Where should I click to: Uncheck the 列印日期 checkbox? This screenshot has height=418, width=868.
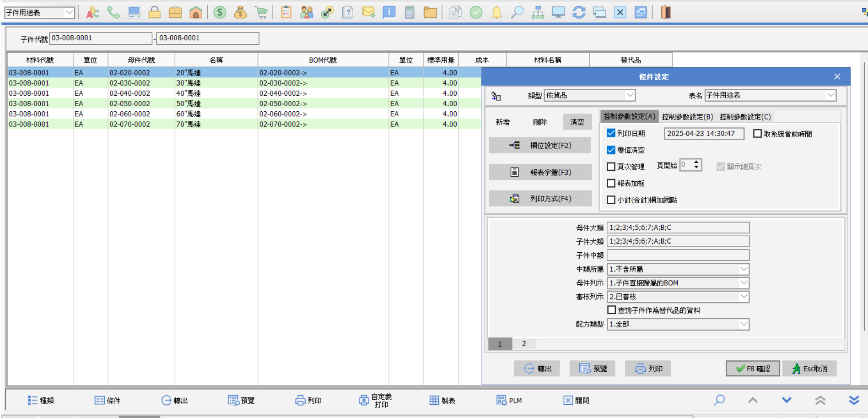(x=611, y=133)
